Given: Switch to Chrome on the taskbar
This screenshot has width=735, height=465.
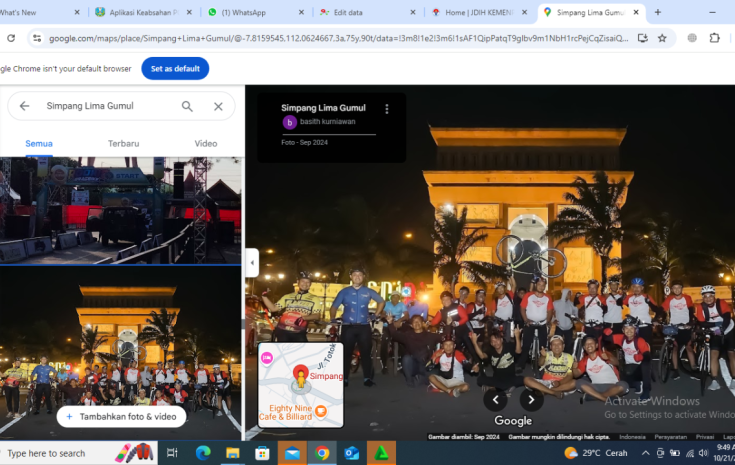Looking at the screenshot, I should (x=322, y=453).
